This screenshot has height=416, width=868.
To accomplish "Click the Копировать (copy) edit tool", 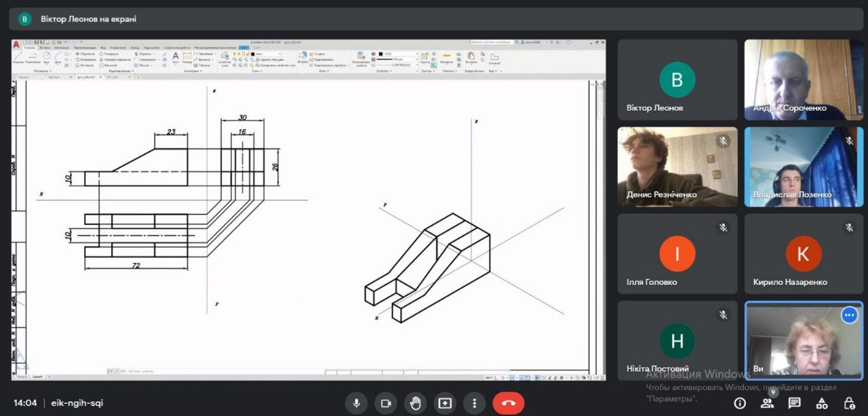I will (86, 59).
